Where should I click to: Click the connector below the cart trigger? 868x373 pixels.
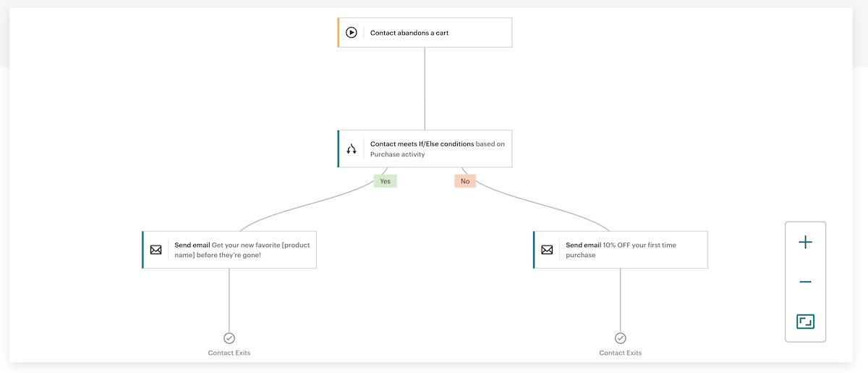425,89
